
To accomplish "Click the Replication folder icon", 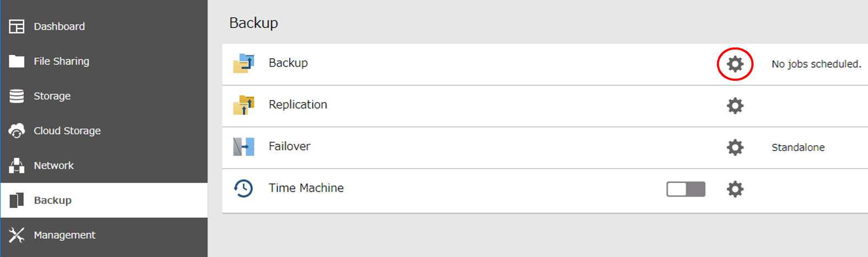I will click(244, 105).
